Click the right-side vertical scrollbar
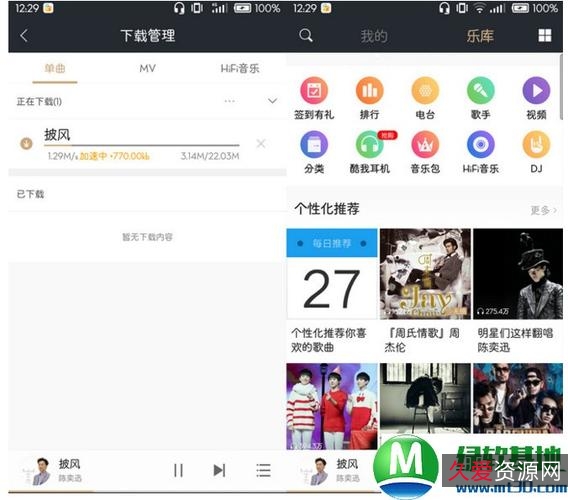 [561, 87]
